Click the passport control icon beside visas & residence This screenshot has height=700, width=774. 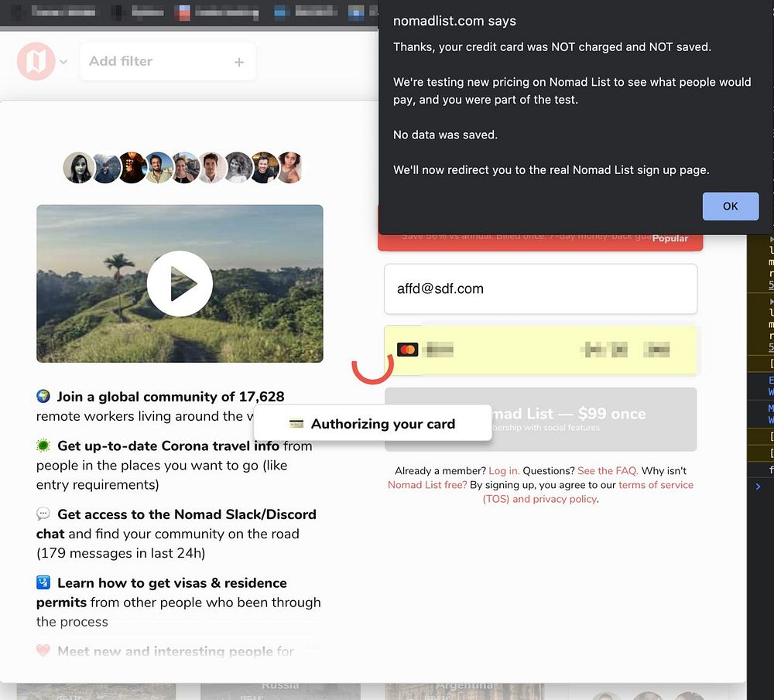43,582
